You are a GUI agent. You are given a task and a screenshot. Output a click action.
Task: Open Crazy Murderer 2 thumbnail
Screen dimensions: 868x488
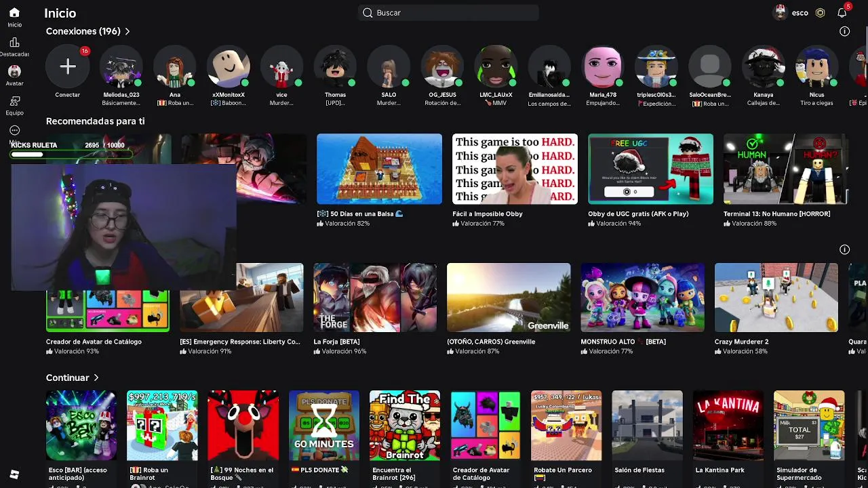point(776,298)
